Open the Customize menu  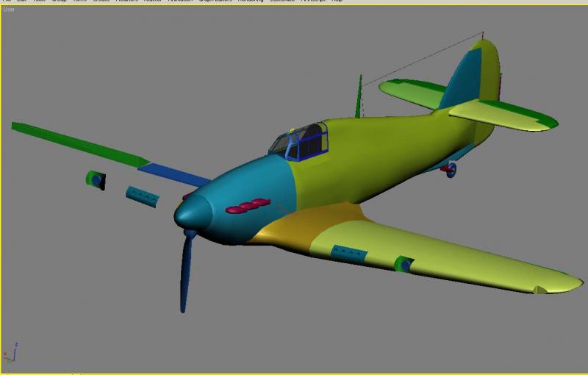[x=282, y=1]
